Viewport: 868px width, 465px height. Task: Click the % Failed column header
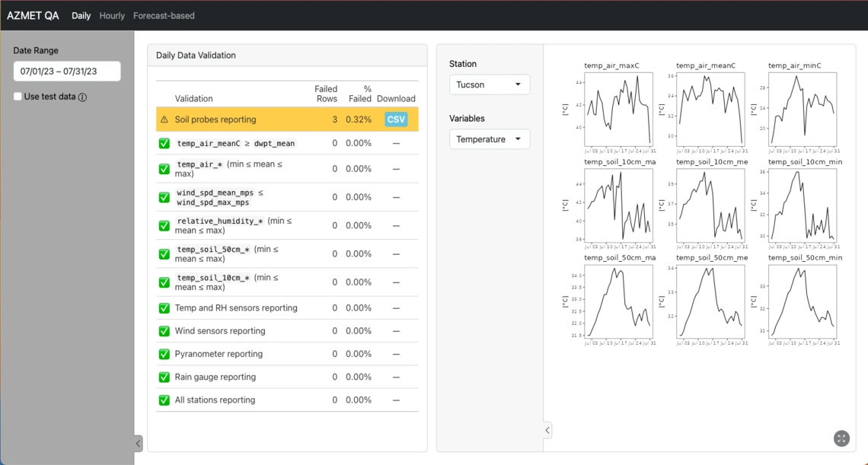tap(360, 94)
